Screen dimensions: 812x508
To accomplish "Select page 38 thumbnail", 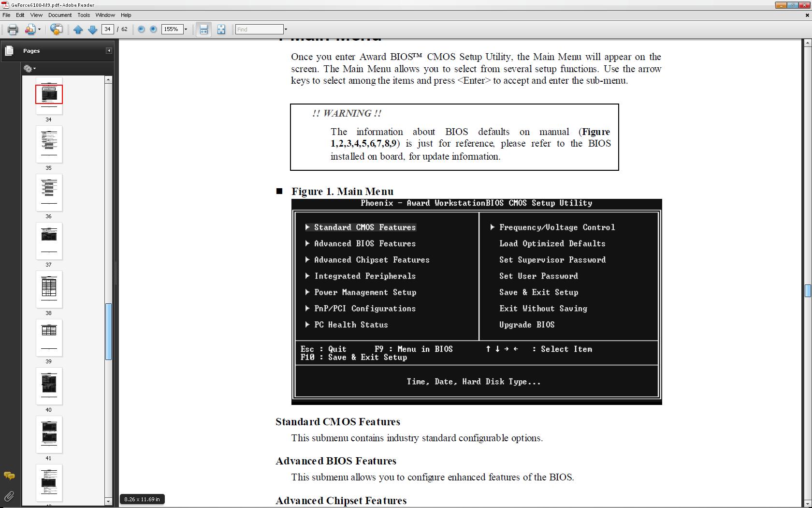I will click(x=49, y=289).
